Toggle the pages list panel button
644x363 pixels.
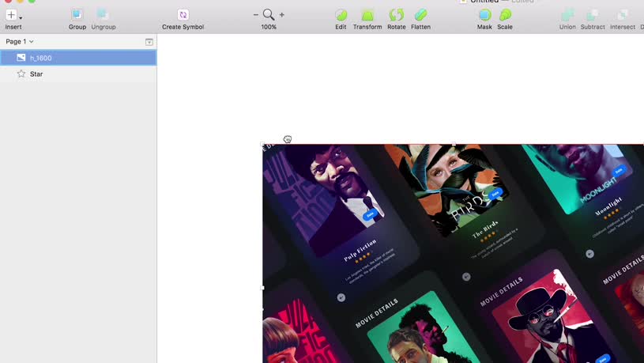click(149, 42)
